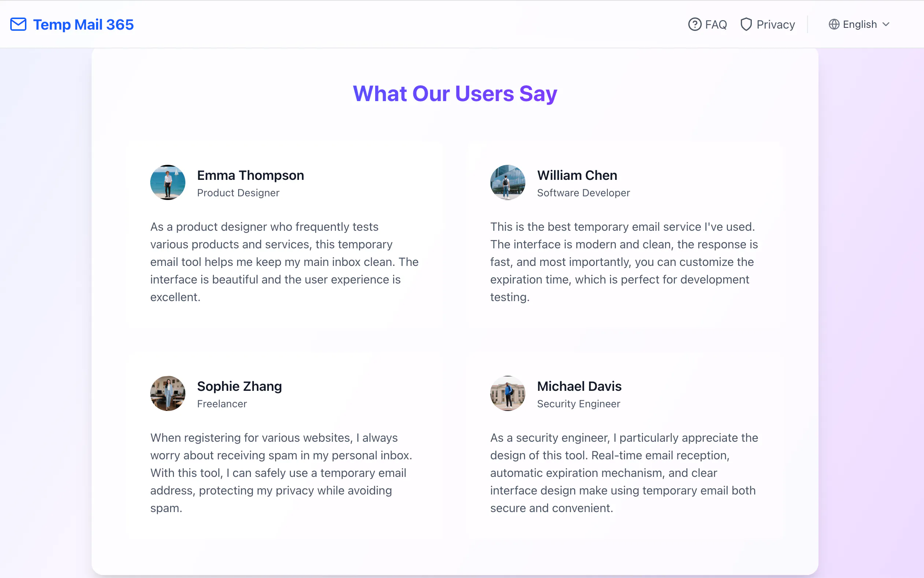Click William Chen's Software Developer subtitle

click(x=583, y=193)
